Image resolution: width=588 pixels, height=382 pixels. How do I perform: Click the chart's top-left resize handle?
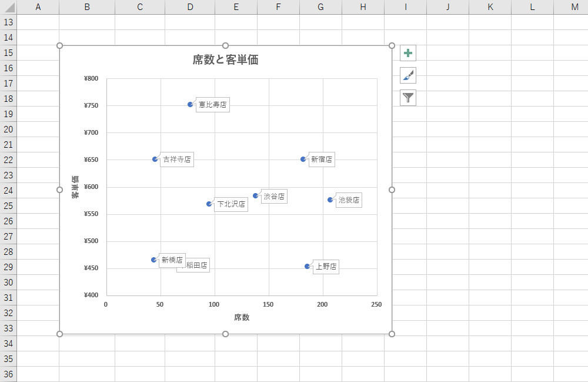[x=59, y=46]
